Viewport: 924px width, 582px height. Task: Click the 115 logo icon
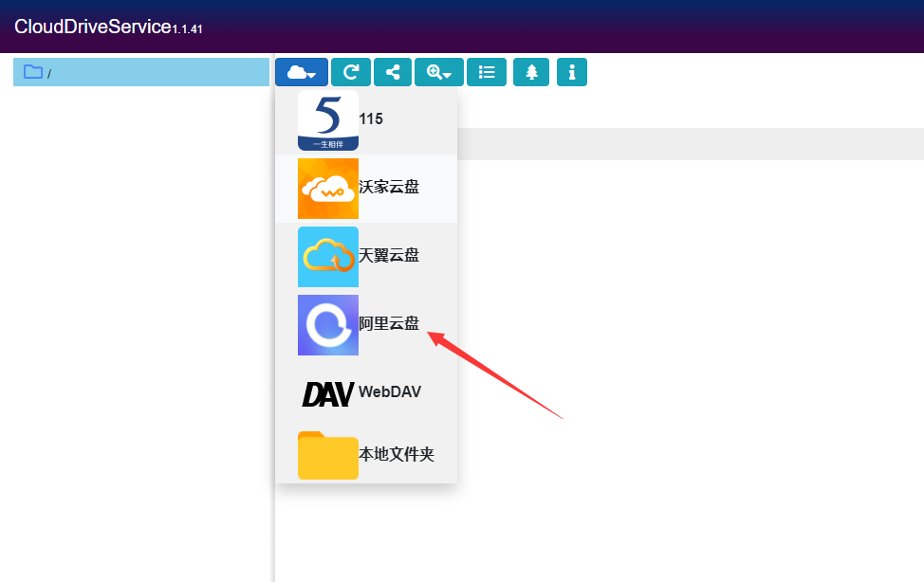click(x=328, y=120)
